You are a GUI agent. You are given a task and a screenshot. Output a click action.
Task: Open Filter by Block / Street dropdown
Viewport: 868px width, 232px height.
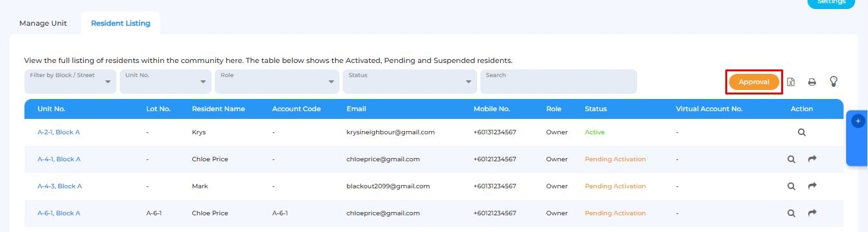click(70, 82)
